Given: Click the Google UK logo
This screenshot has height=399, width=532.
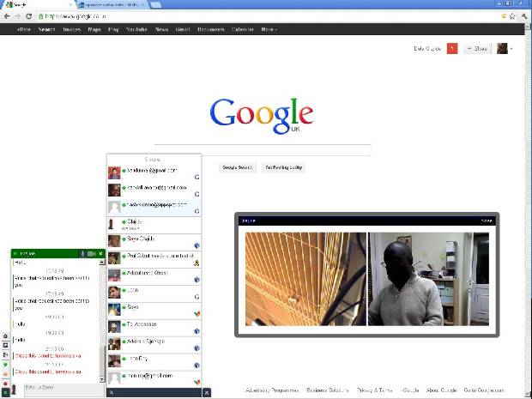Looking at the screenshot, I should coord(262,116).
